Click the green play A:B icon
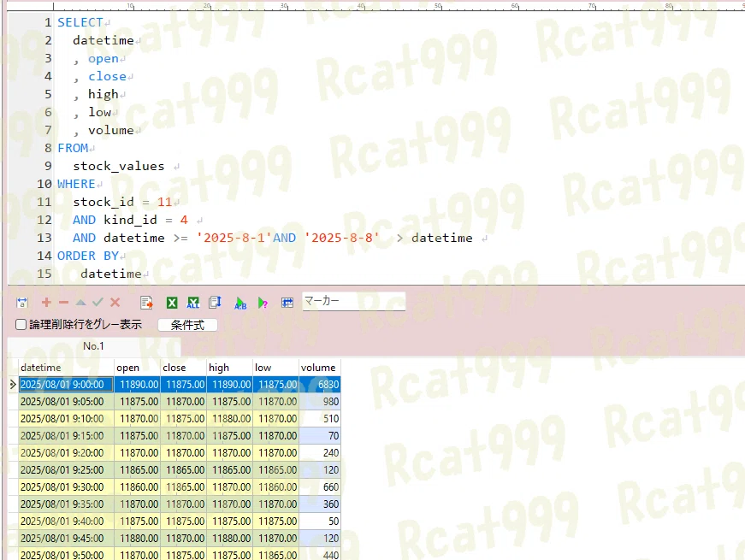 [x=240, y=303]
